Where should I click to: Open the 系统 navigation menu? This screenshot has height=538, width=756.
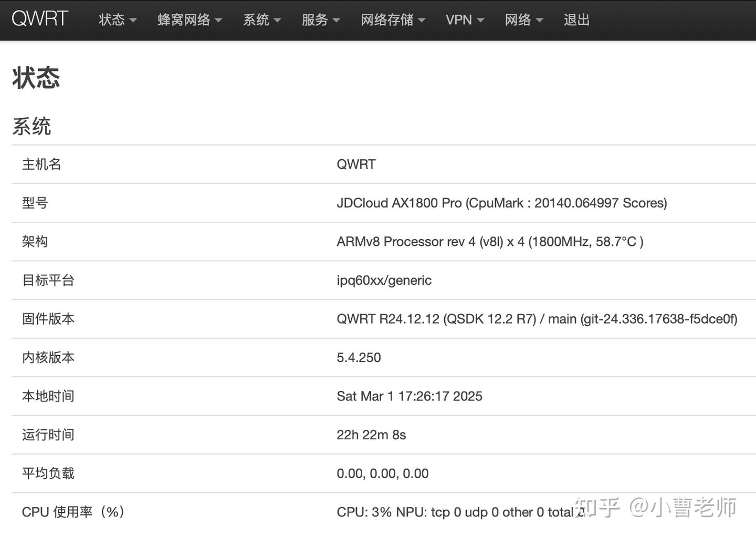pos(262,20)
